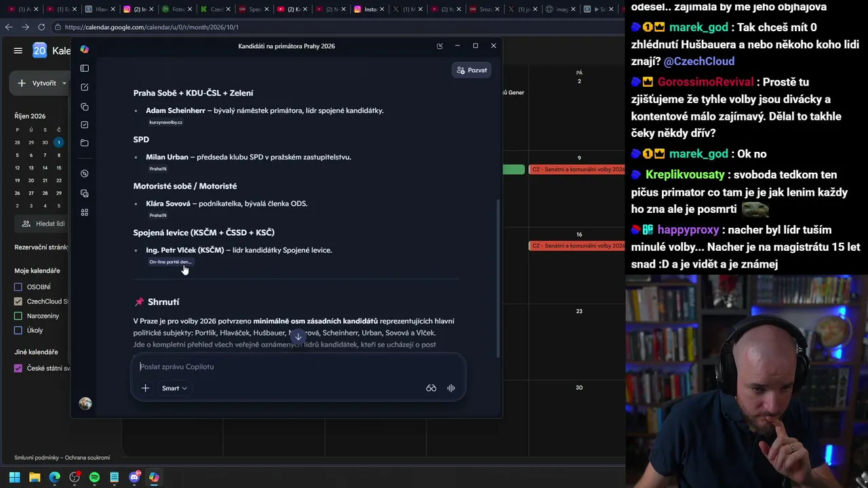Viewport: 868px width, 488px height.
Task: Open the Copilot pages (stacked copies) icon
Action: (x=84, y=106)
